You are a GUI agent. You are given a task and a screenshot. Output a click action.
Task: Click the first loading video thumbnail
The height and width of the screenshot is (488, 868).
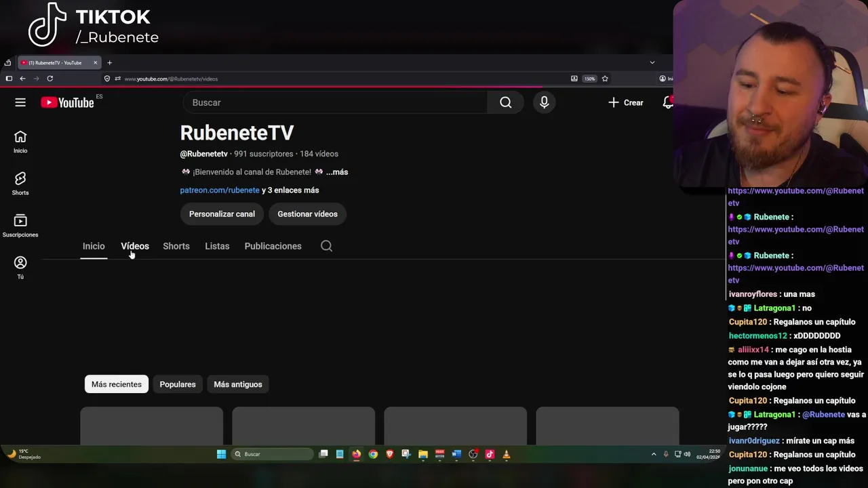click(x=151, y=426)
